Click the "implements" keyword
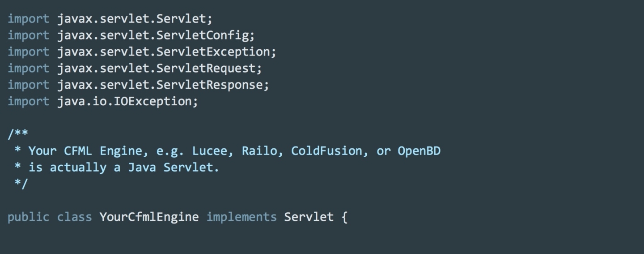 (241, 217)
